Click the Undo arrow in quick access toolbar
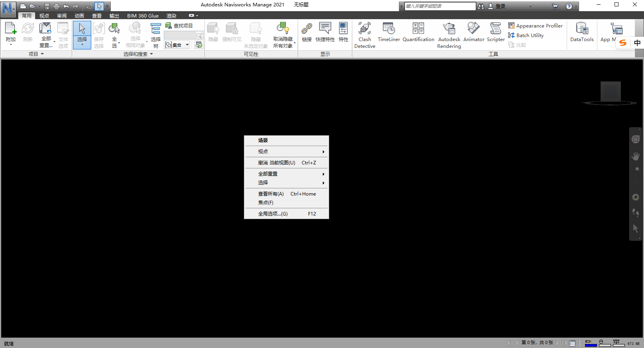Screen dimensions: 644x348 point(66,6)
